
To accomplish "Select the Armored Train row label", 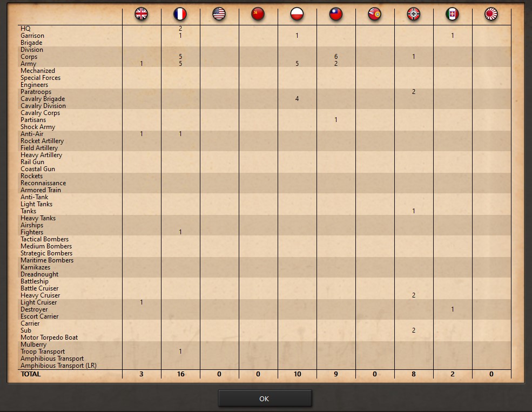I will click(41, 190).
